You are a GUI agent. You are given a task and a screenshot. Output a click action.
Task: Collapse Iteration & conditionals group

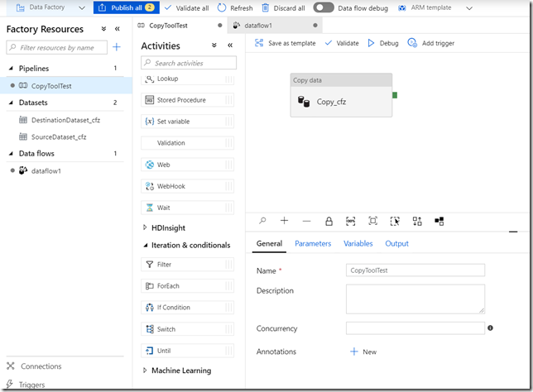146,245
